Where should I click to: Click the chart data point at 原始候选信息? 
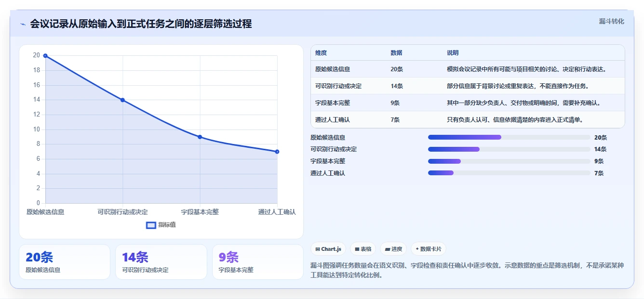click(x=45, y=56)
